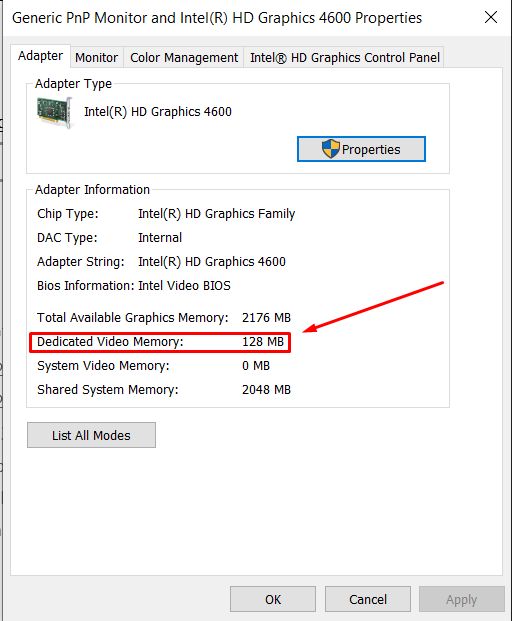The image size is (512, 621).
Task: Close the properties dialog window
Action: click(x=491, y=17)
